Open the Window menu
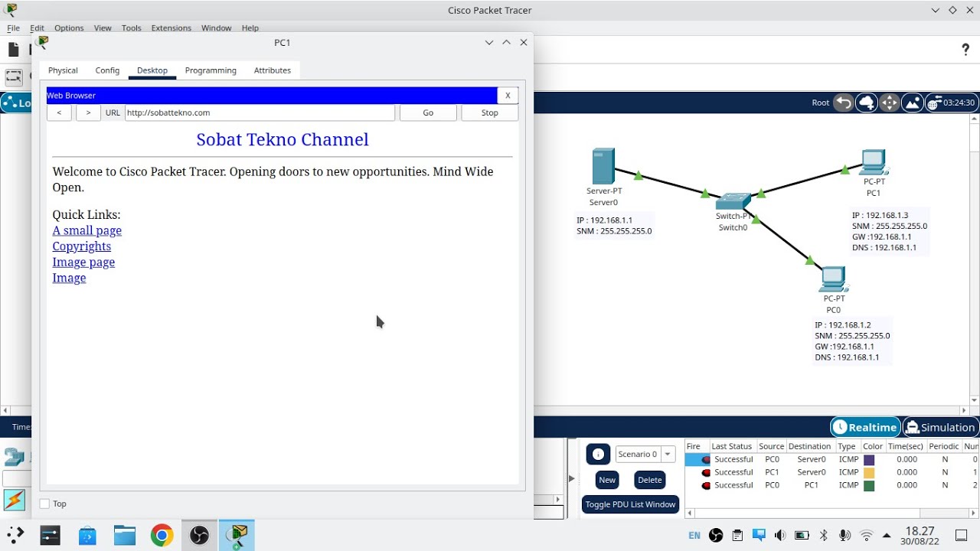 pyautogui.click(x=217, y=28)
